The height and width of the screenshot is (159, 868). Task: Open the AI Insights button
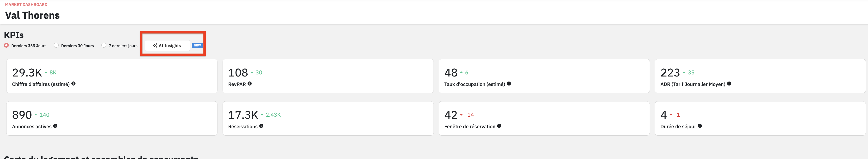pos(167,46)
